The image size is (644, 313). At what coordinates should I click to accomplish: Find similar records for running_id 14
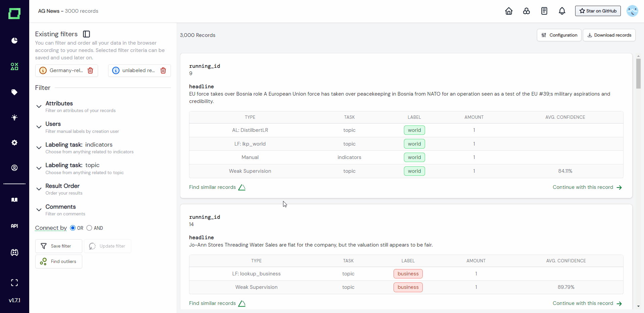click(217, 303)
